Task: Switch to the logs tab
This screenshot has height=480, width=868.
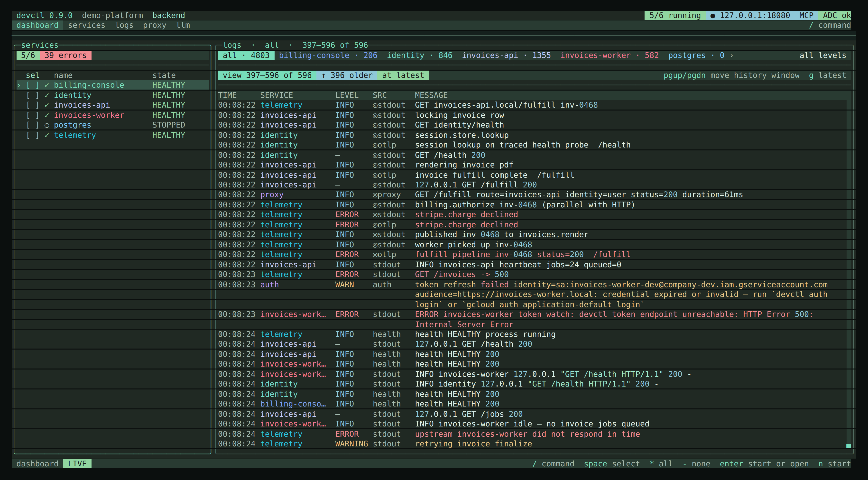Action: tap(124, 25)
